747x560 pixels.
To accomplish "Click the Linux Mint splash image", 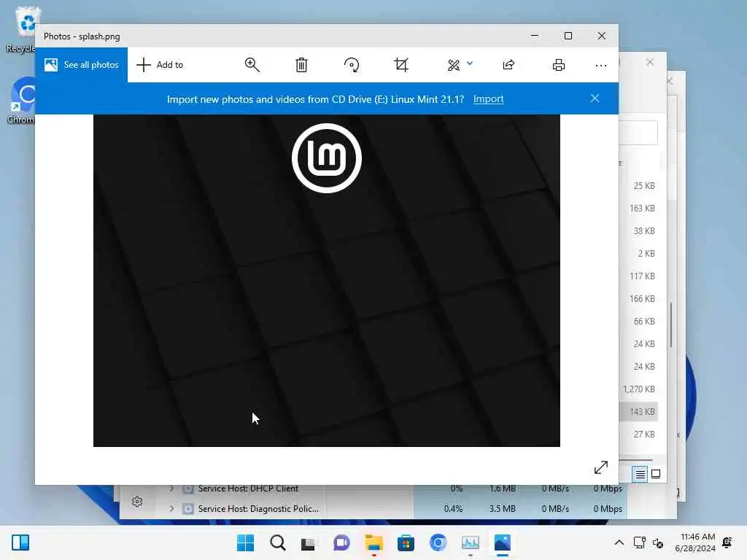I will (x=327, y=281).
